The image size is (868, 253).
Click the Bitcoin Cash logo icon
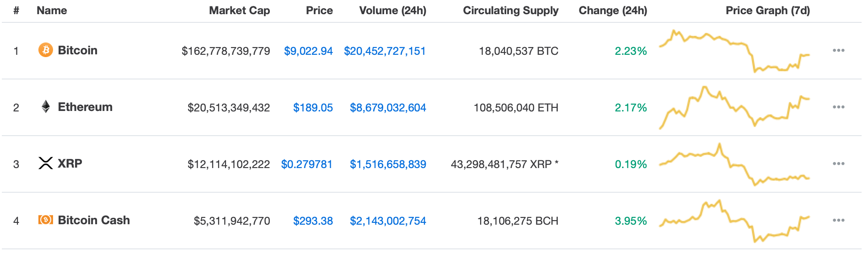pyautogui.click(x=46, y=220)
